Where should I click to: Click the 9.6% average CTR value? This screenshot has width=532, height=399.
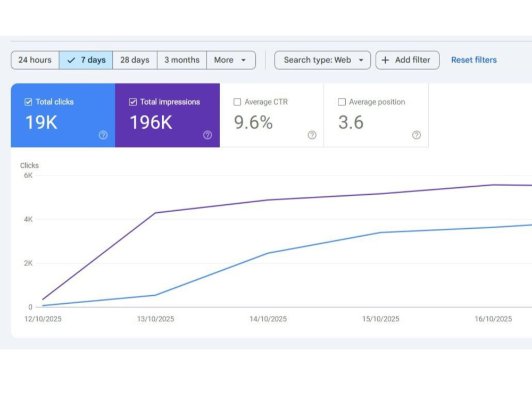click(x=253, y=122)
